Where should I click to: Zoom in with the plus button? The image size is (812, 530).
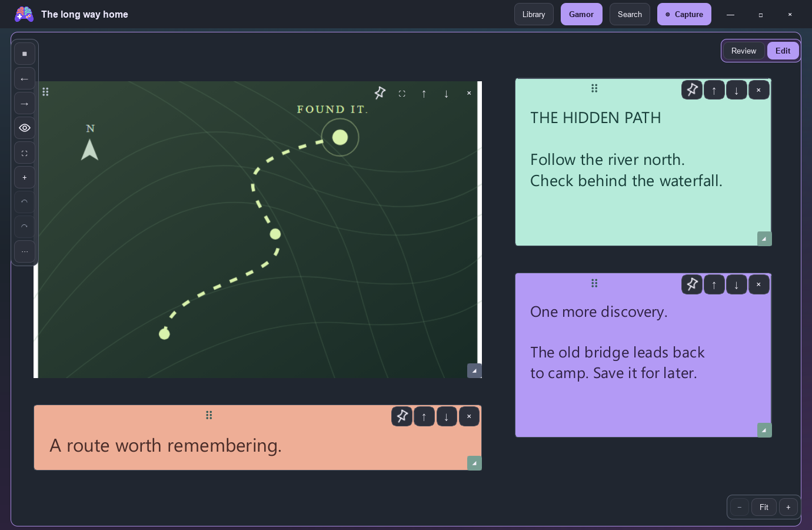click(x=788, y=507)
